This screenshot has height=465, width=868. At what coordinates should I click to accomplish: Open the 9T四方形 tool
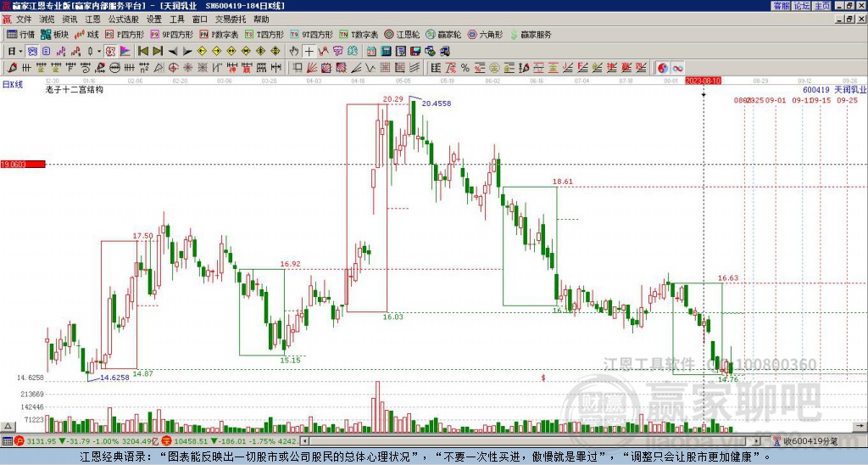311,34
